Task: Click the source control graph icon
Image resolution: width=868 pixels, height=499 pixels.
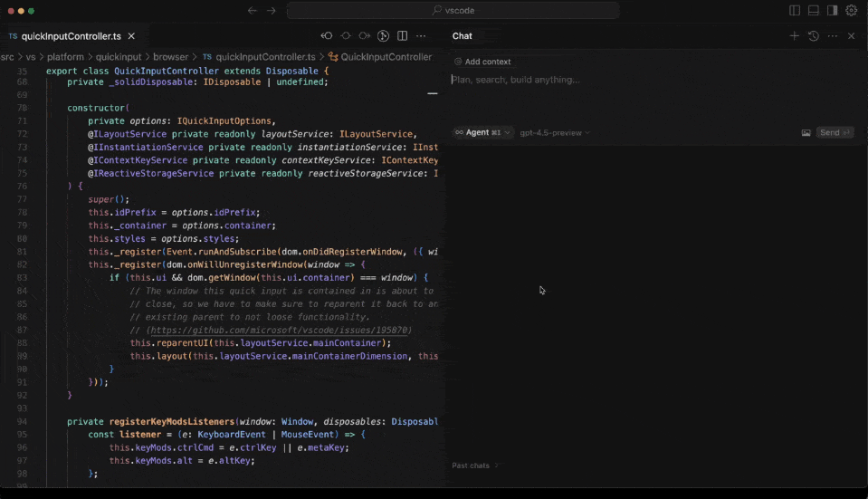Action: (383, 36)
